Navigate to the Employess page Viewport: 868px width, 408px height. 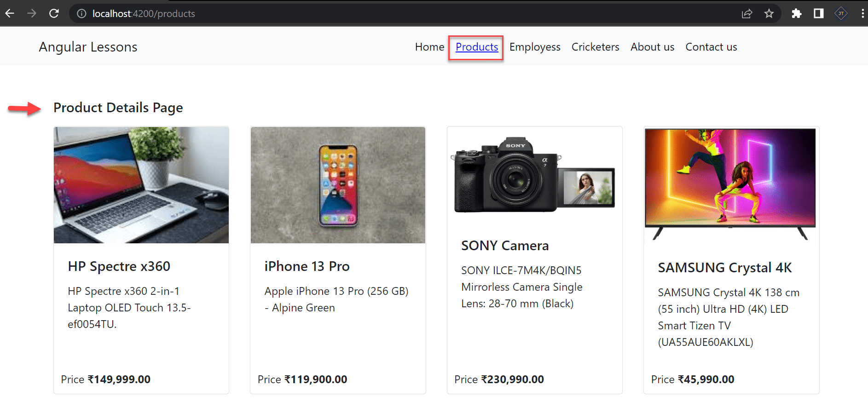[535, 47]
